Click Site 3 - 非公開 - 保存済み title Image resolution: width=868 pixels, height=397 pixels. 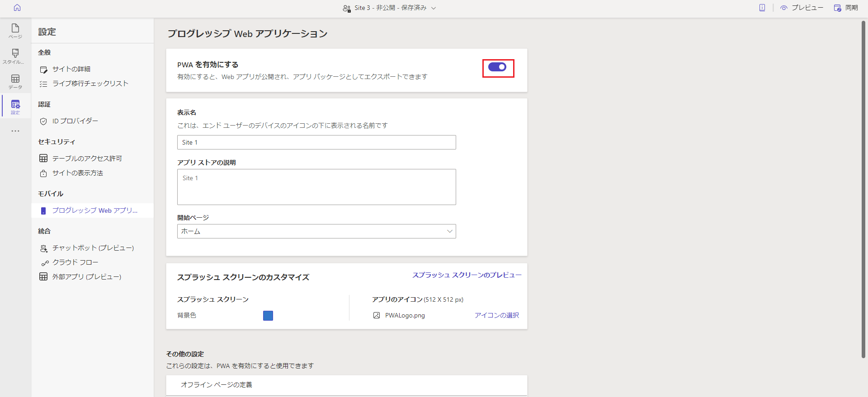pos(391,8)
